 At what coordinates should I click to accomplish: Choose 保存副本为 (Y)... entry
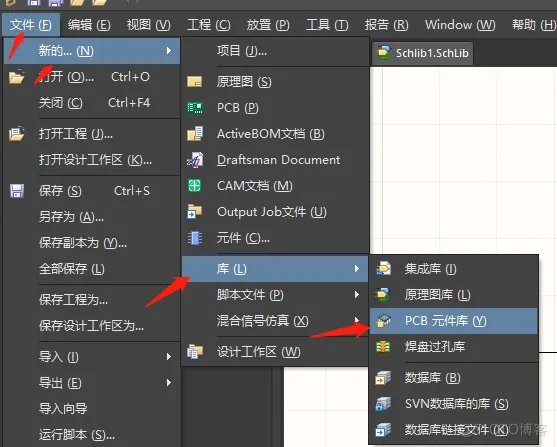tap(92, 243)
